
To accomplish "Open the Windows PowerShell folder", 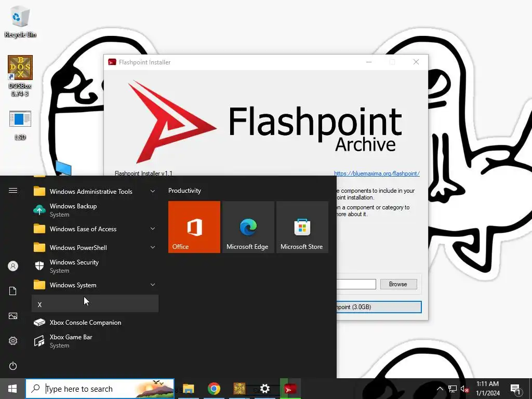I will [x=95, y=247].
